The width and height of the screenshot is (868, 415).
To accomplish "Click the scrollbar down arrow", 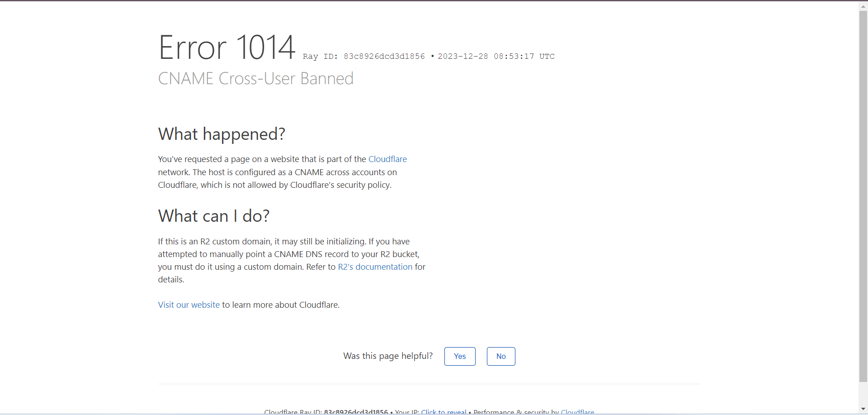I will click(x=863, y=409).
